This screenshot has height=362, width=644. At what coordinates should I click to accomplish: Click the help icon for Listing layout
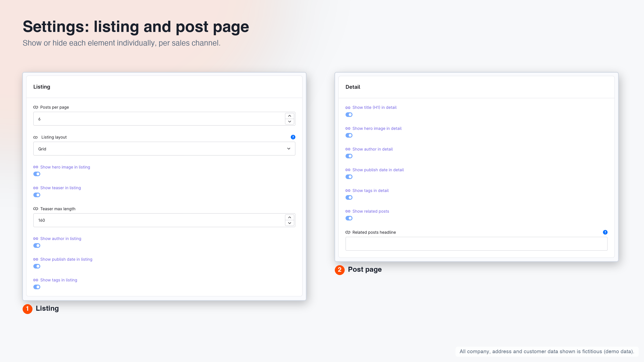(293, 137)
